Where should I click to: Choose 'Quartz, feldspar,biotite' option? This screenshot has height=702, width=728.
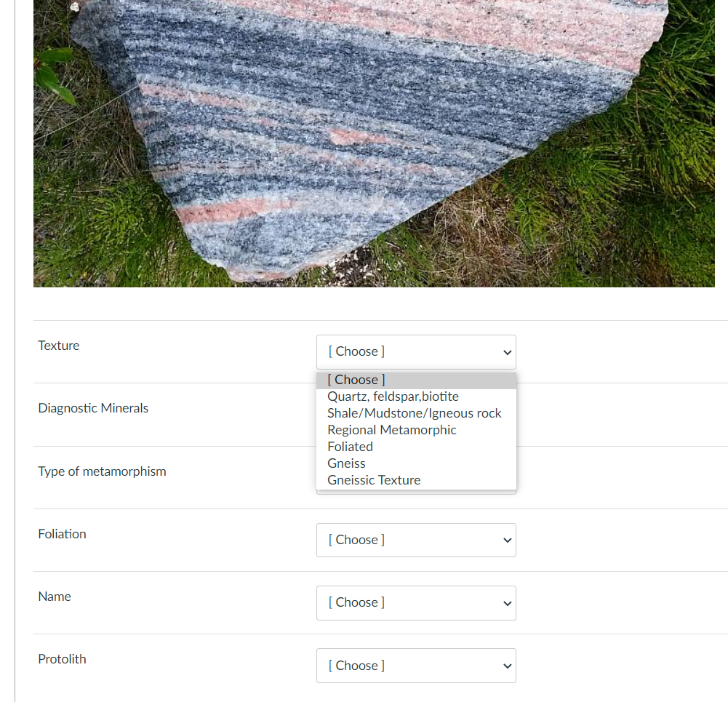(x=416, y=397)
